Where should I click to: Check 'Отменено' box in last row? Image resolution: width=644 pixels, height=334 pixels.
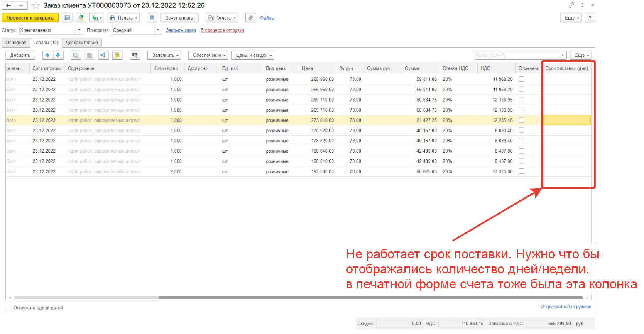[x=522, y=171]
